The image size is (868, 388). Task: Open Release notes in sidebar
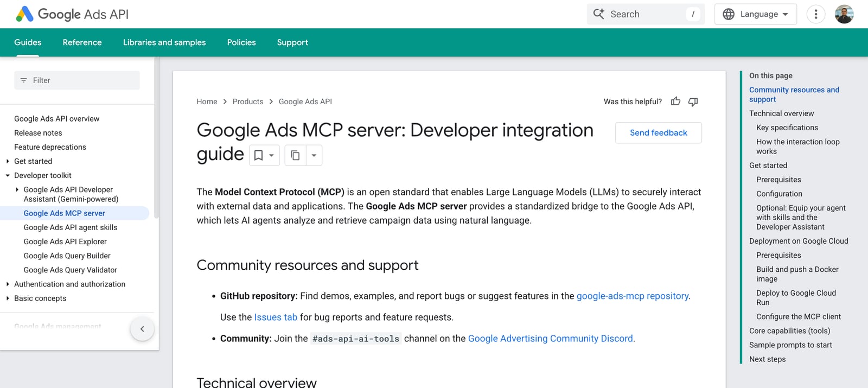pos(38,133)
